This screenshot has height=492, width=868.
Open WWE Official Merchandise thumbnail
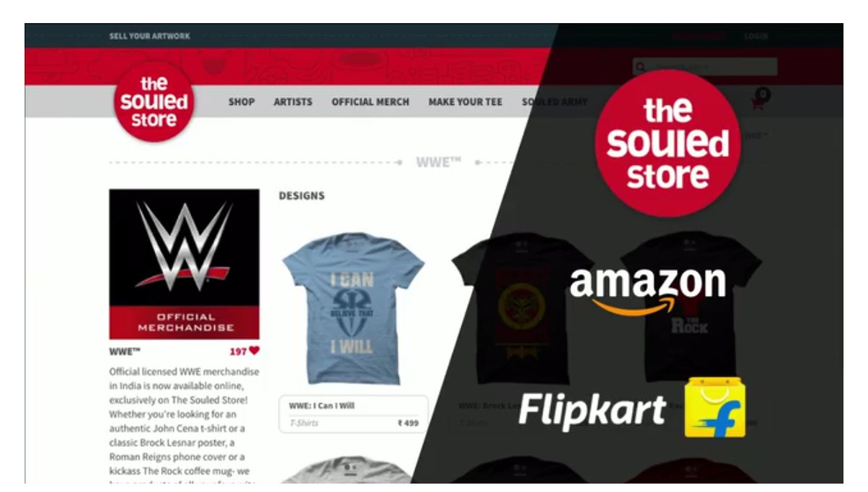click(x=185, y=264)
